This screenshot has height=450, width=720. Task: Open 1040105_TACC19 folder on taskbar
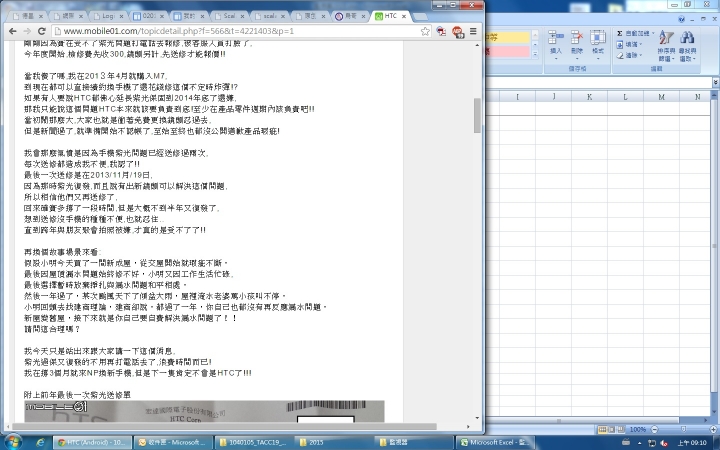point(253,442)
